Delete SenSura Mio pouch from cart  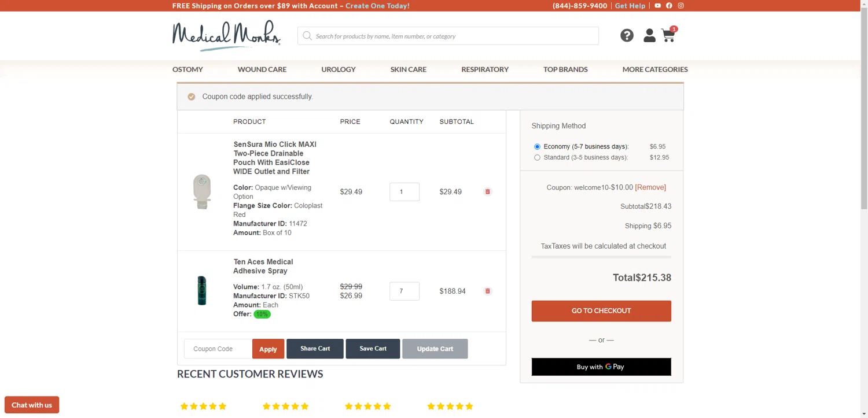(487, 191)
